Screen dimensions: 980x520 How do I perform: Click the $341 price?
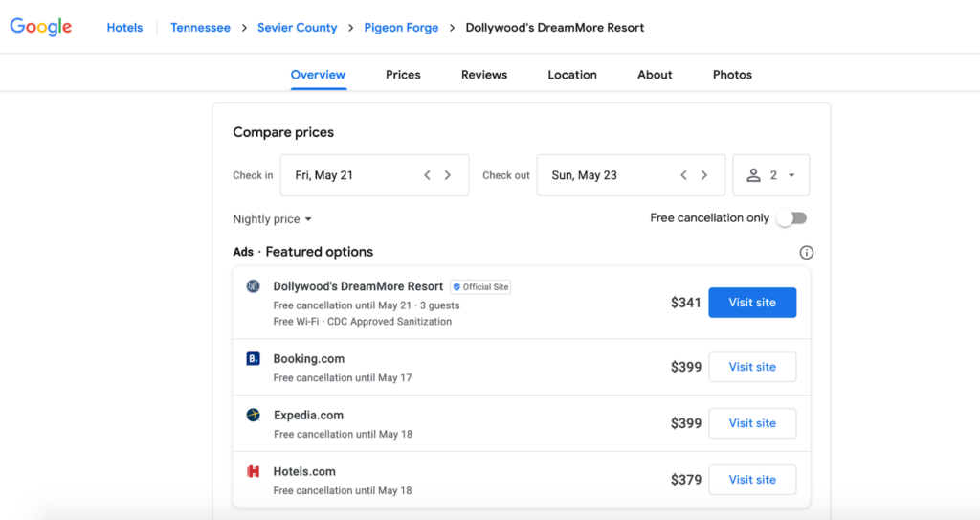pyautogui.click(x=685, y=303)
